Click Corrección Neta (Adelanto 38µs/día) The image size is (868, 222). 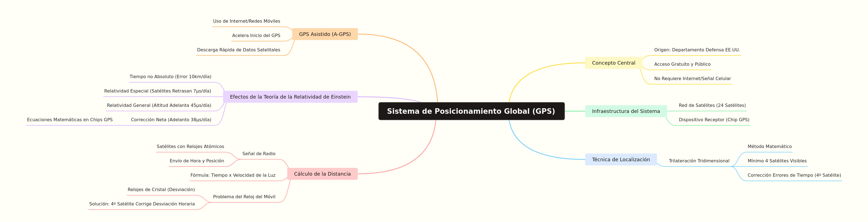[x=171, y=120]
